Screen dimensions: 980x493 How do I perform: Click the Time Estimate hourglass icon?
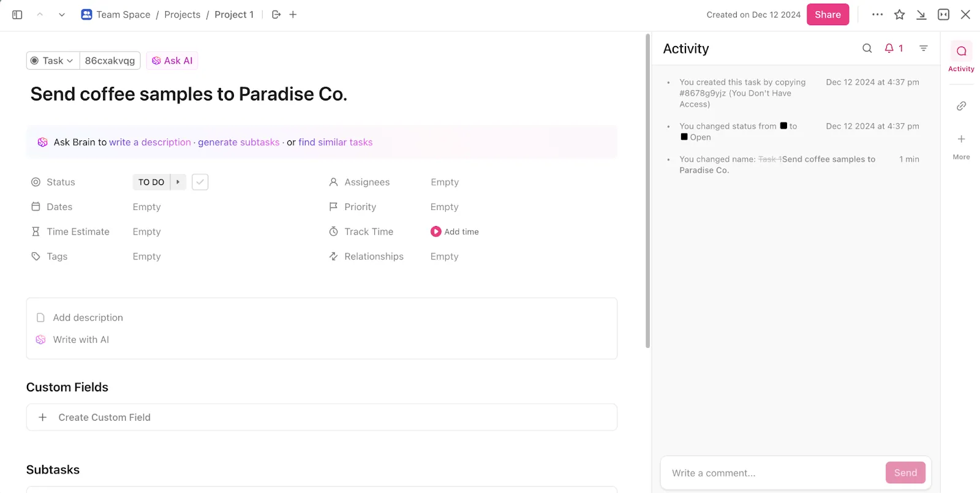(x=36, y=231)
